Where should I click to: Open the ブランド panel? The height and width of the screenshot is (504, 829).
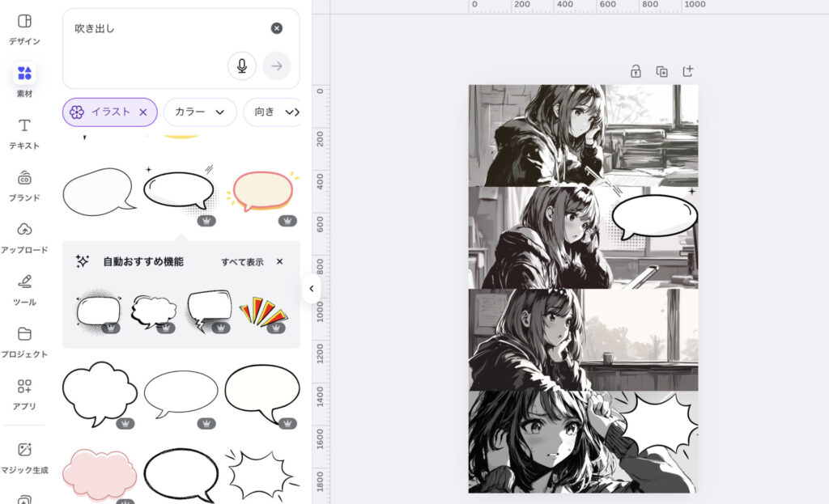click(24, 185)
